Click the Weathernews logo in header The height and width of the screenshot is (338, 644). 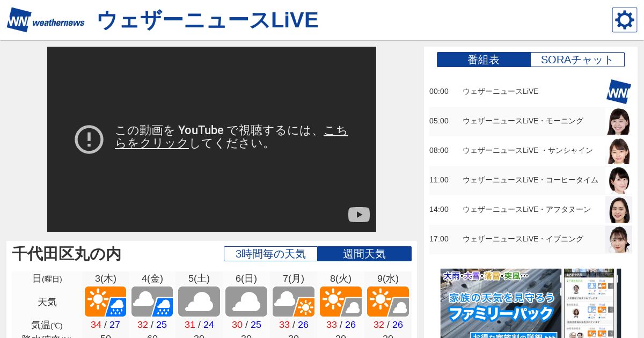[x=46, y=20]
